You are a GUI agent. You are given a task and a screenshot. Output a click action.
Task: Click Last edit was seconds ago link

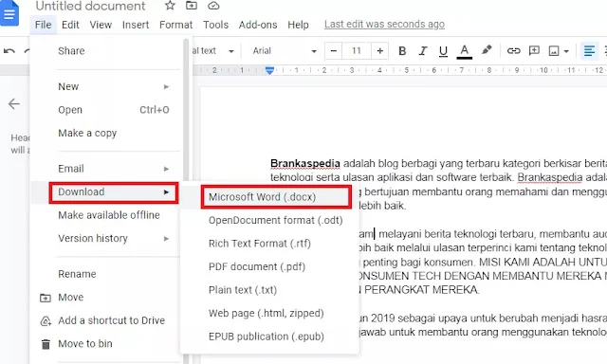coord(384,24)
